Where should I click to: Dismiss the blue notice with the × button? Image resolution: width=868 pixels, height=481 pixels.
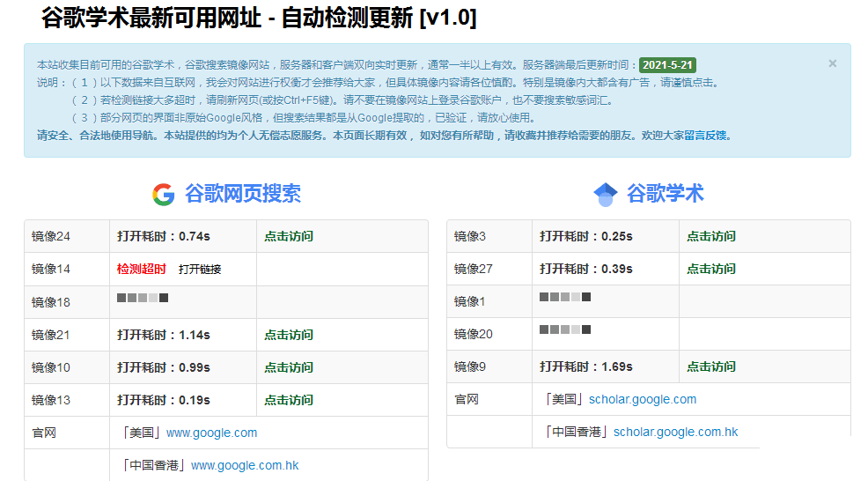click(x=832, y=63)
